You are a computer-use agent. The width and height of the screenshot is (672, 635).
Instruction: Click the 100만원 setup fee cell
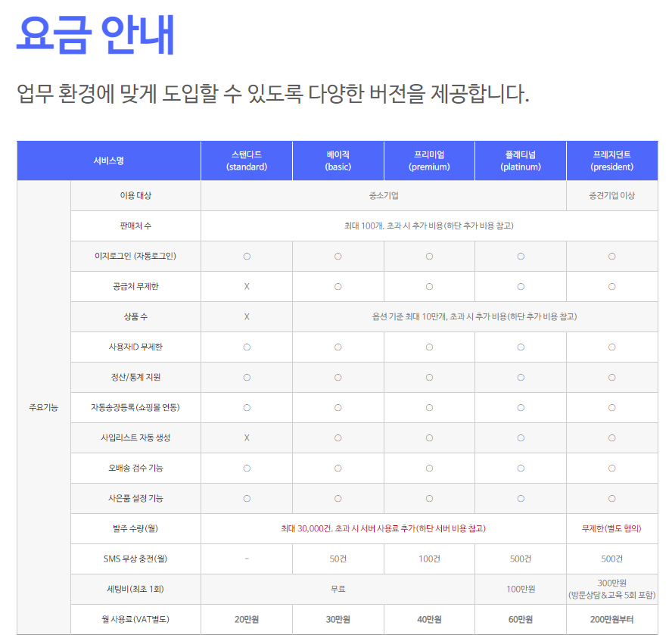pos(521,589)
